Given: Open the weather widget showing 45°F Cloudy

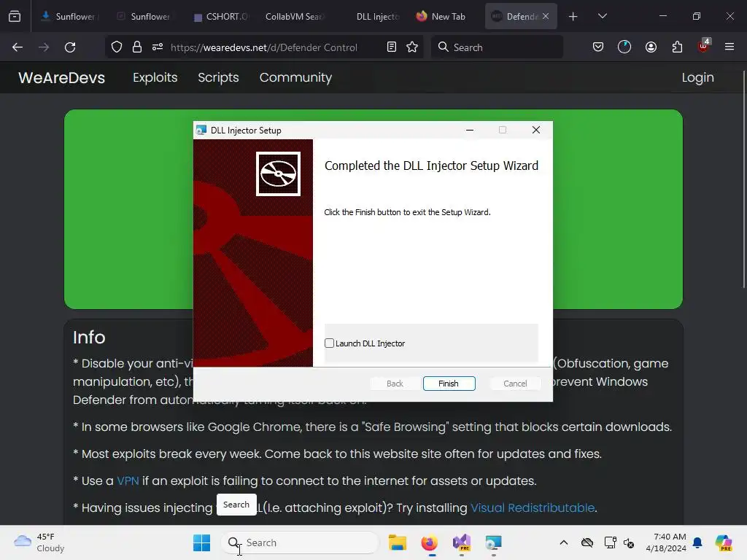Looking at the screenshot, I should (x=39, y=542).
